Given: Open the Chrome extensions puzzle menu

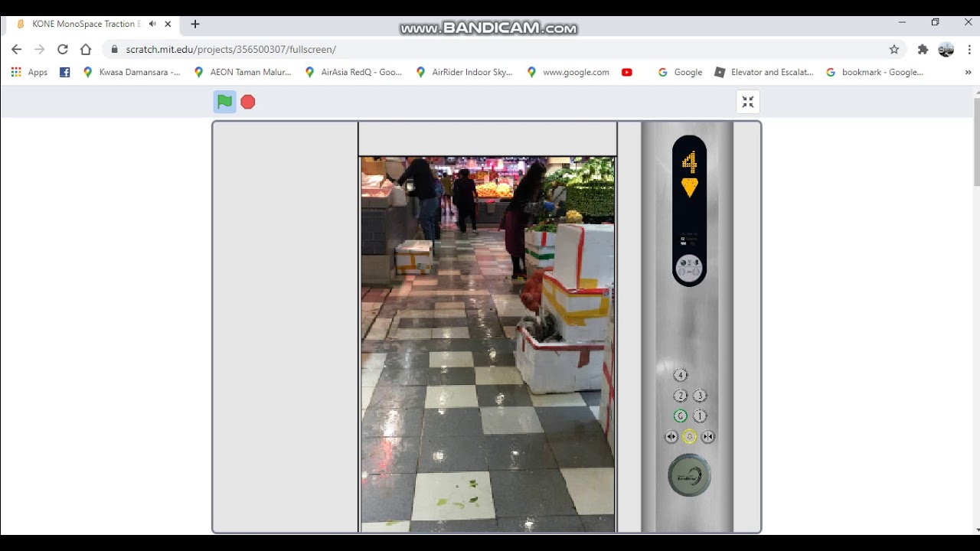Looking at the screenshot, I should [923, 49].
